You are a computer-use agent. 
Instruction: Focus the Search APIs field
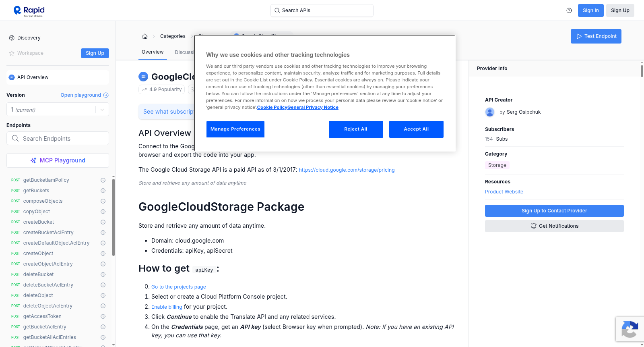(x=322, y=10)
